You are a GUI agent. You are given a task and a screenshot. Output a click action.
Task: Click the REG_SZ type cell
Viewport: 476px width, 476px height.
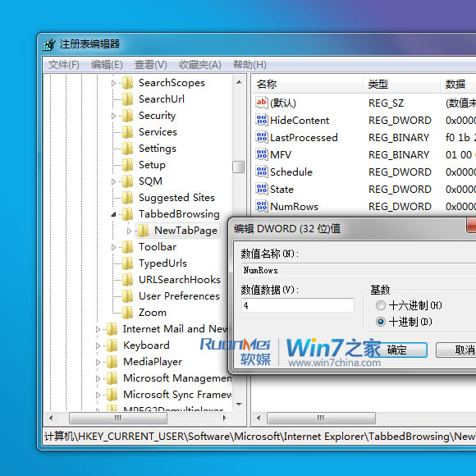[387, 103]
